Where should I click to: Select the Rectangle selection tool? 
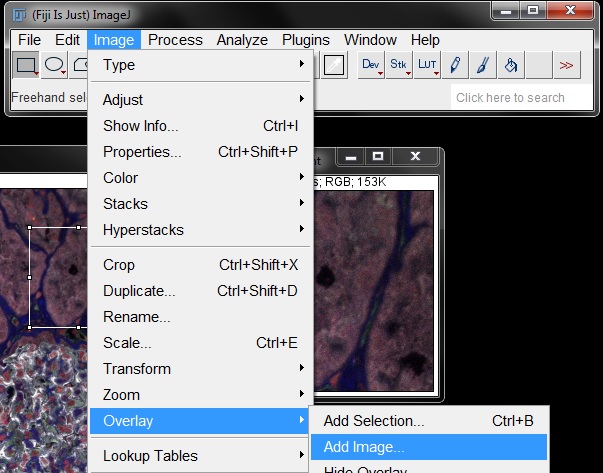point(26,66)
